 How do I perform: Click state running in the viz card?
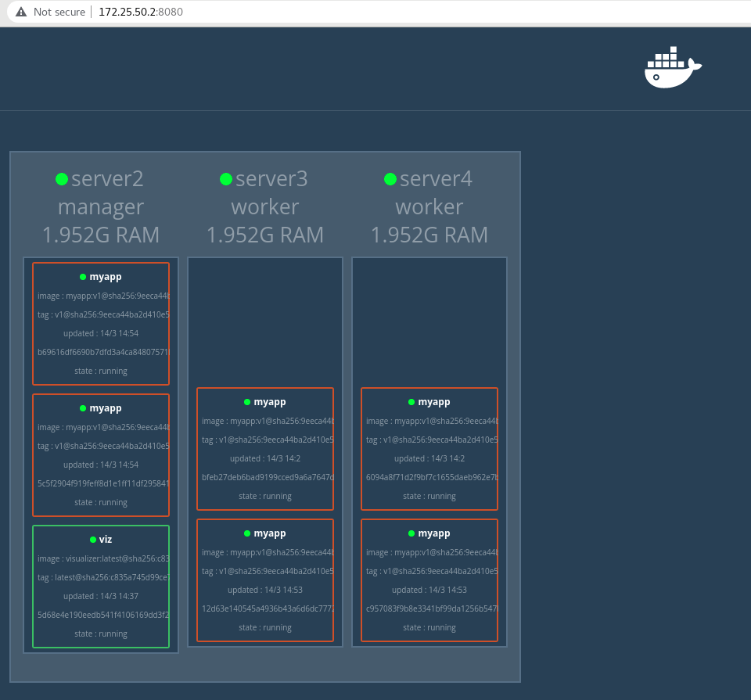[x=101, y=634]
